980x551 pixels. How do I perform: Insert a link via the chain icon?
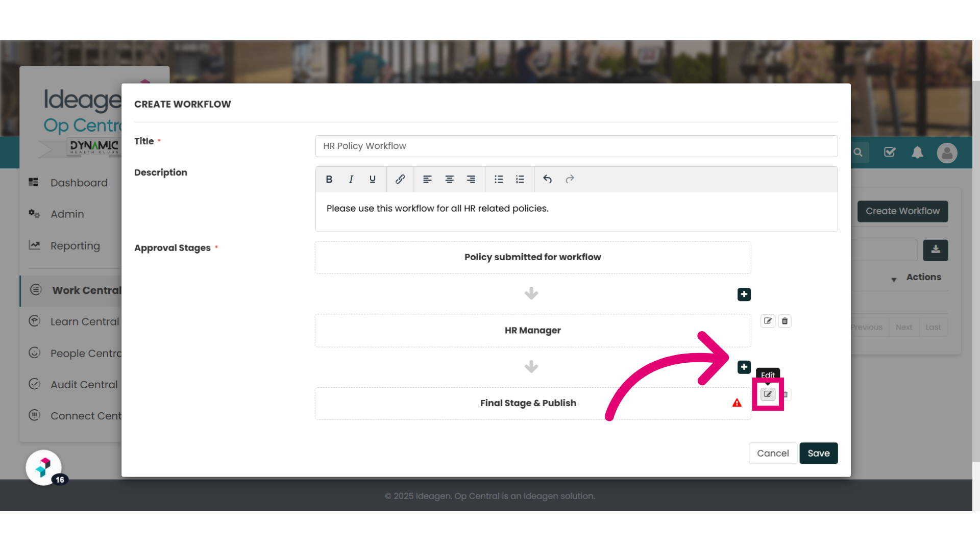point(400,179)
